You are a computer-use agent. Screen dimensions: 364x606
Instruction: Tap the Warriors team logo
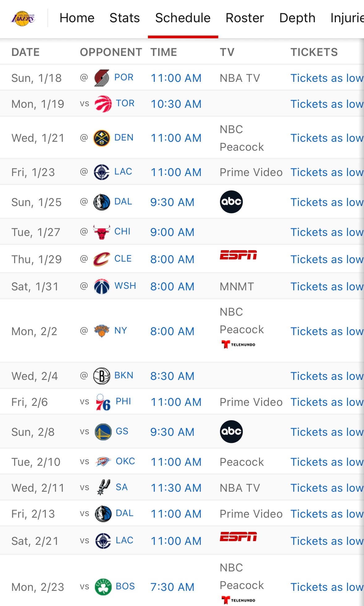pyautogui.click(x=103, y=432)
